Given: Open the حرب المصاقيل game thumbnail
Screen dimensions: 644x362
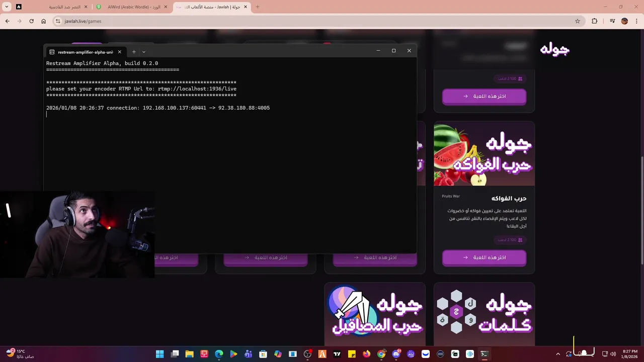Looking at the screenshot, I should [375, 314].
